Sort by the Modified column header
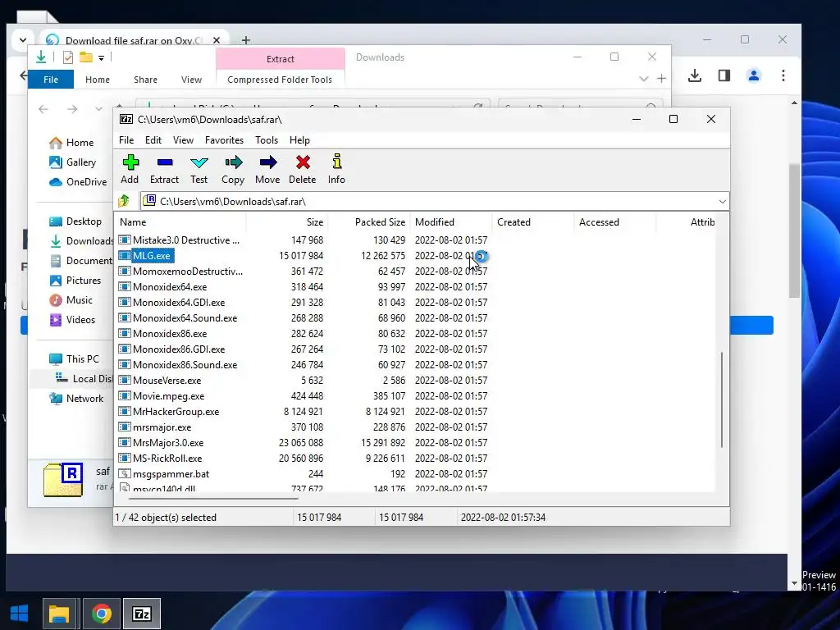840x630 pixels. (x=451, y=221)
